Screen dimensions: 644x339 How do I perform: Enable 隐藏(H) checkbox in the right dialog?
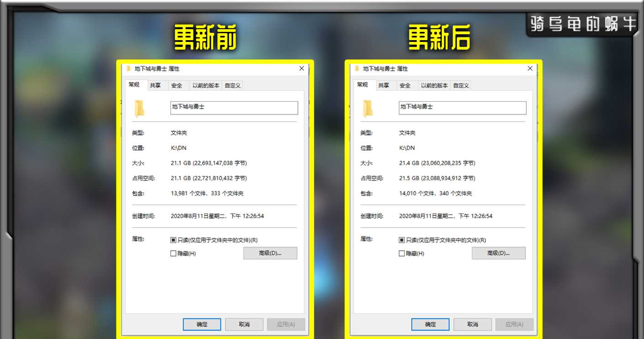pos(401,253)
